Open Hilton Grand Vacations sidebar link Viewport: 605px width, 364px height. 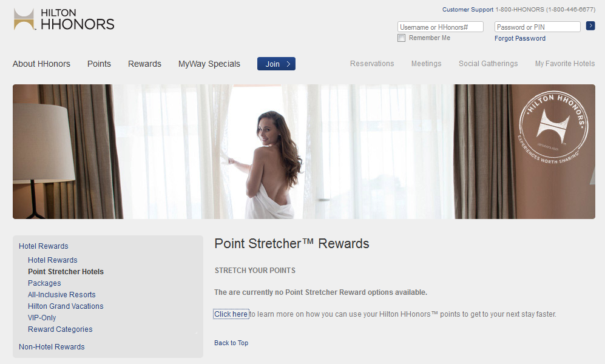[66, 306]
